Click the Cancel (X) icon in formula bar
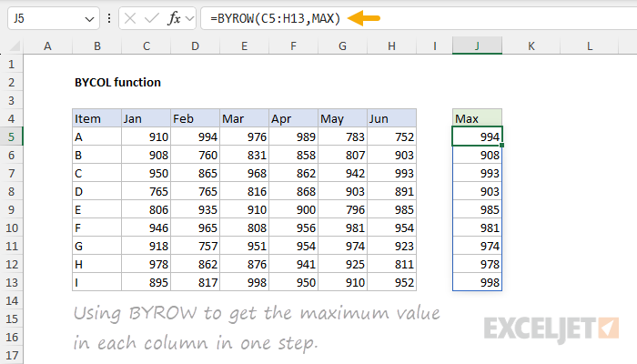The height and width of the screenshot is (364, 637). (x=130, y=18)
